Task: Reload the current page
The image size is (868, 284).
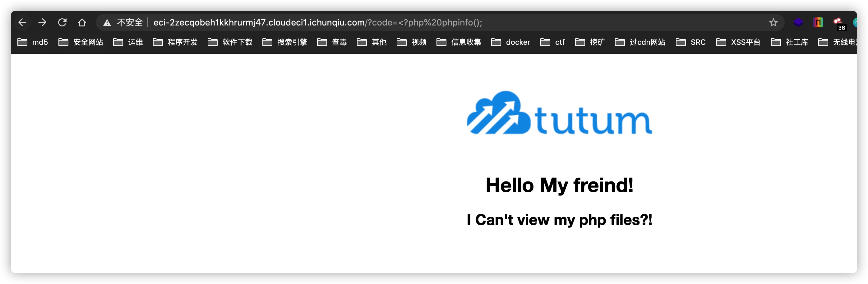Action: (x=62, y=23)
